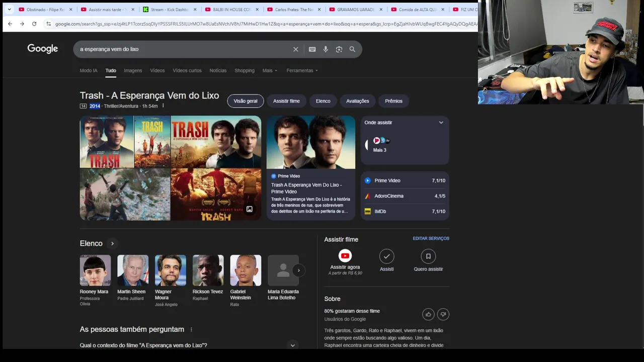
Task: Switch to the Imagens tab
Action: pyautogui.click(x=133, y=70)
